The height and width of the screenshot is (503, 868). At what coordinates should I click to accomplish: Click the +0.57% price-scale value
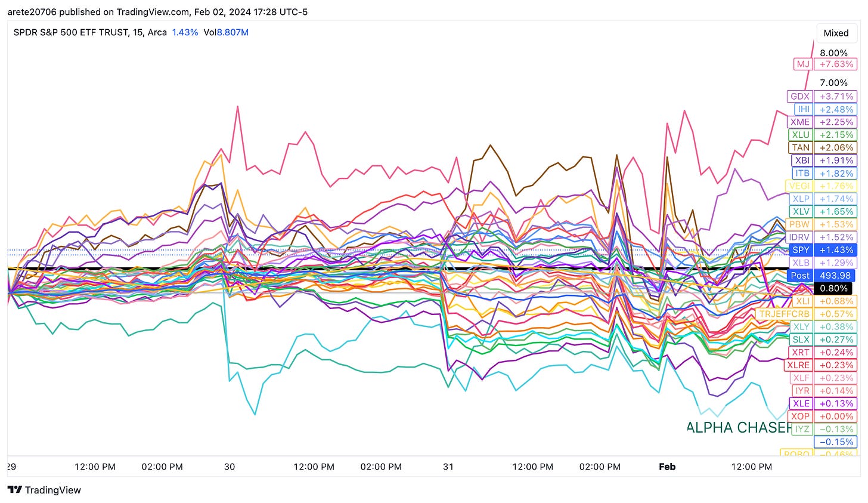[836, 314]
